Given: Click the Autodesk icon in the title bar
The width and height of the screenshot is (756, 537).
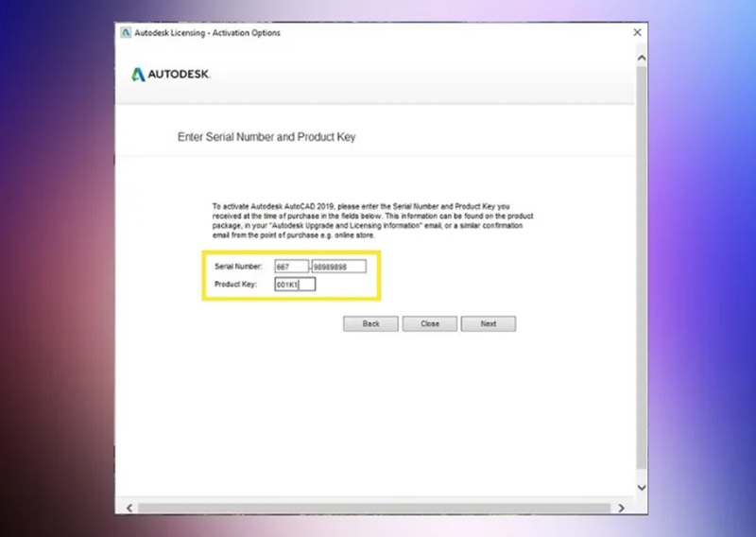Looking at the screenshot, I should (x=125, y=33).
